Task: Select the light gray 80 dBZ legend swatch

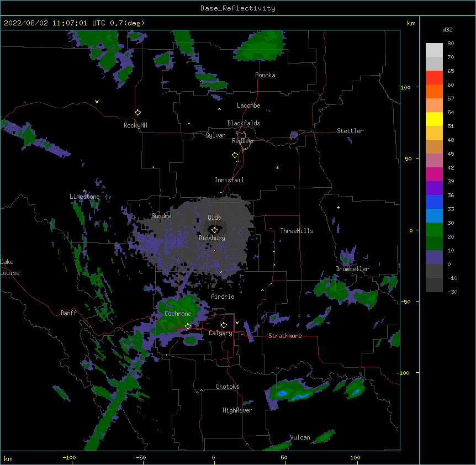Action: click(434, 50)
